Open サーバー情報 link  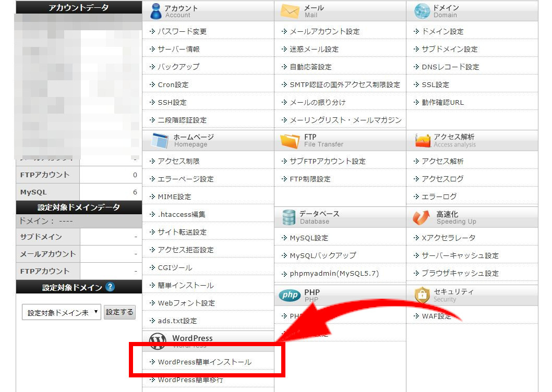coord(178,49)
